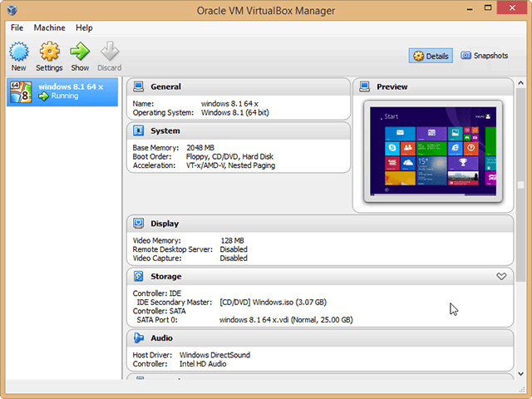The width and height of the screenshot is (532, 399).
Task: Click the green Show arrow icon
Action: click(80, 52)
